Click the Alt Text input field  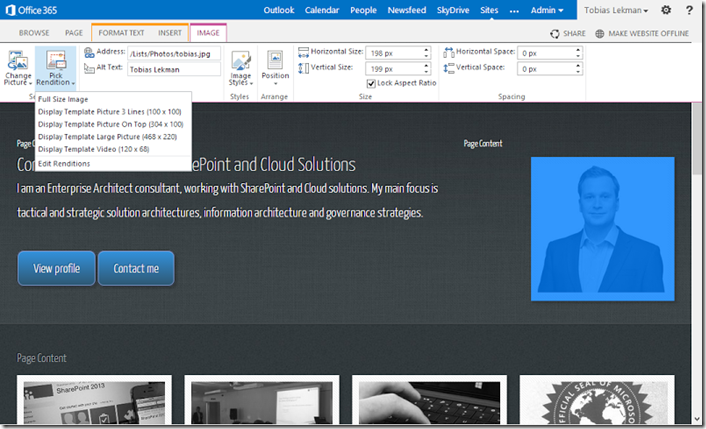(174, 69)
